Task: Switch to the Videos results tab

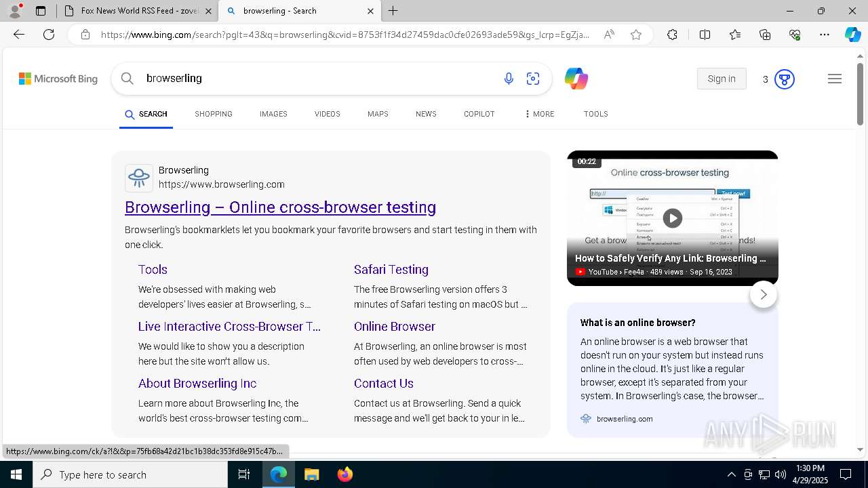Action: pos(327,114)
